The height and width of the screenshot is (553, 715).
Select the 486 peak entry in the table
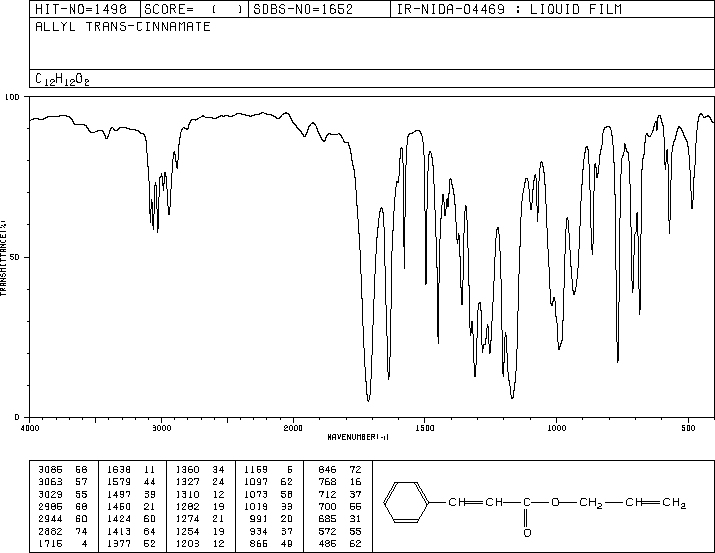340,543
